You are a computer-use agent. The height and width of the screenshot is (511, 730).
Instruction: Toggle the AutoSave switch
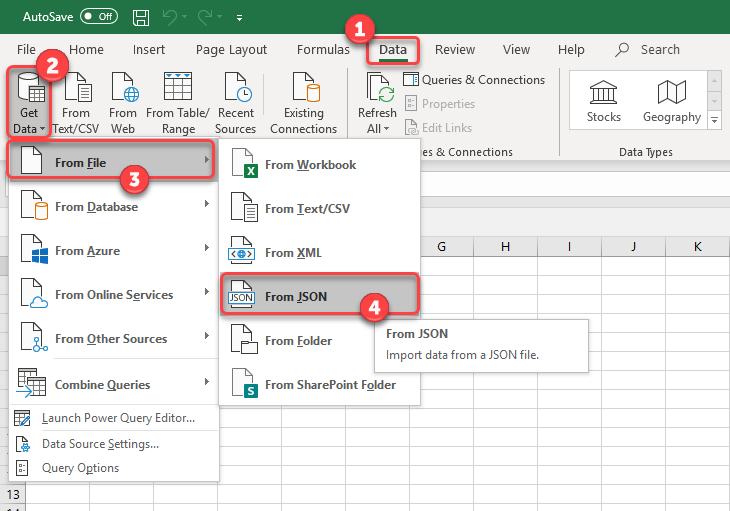click(x=98, y=17)
